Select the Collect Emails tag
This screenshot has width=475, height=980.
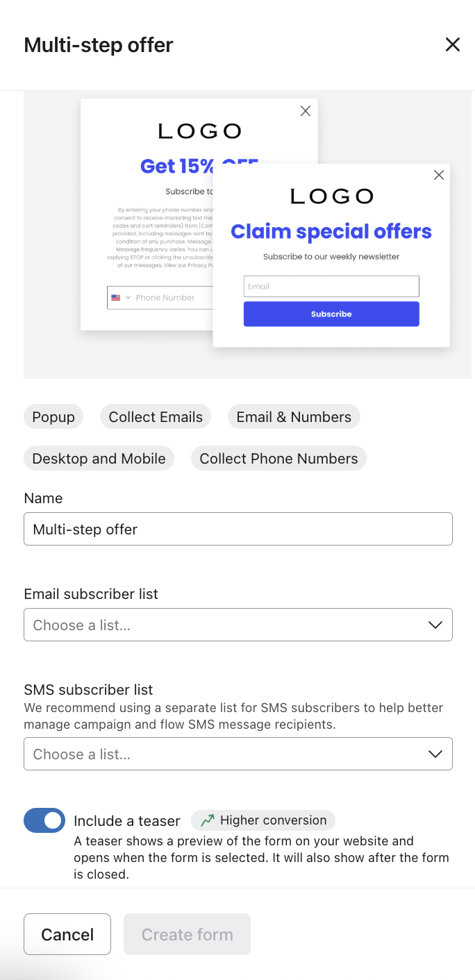coord(156,417)
